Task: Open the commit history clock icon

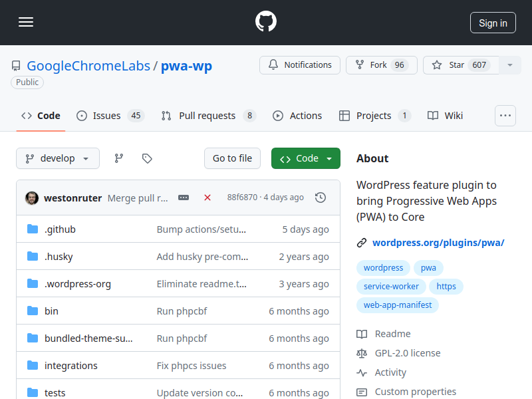Action: coord(321,198)
